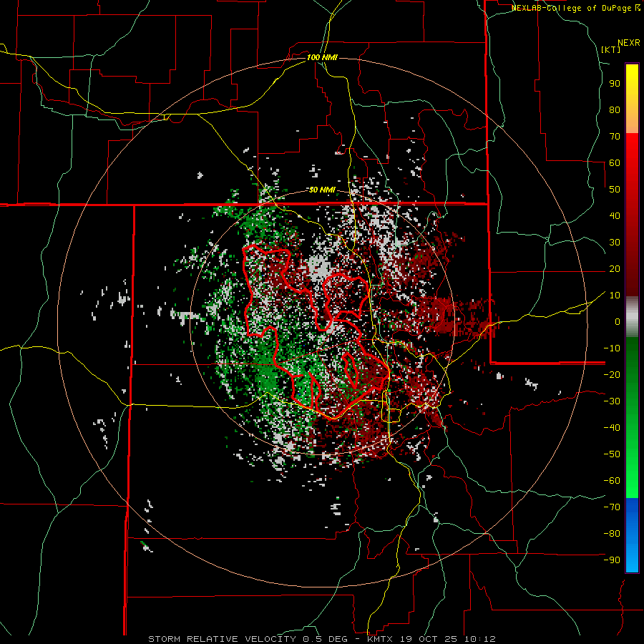Click the 90 value on velocity scale
Image resolution: width=644 pixels, height=644 pixels.
click(615, 84)
